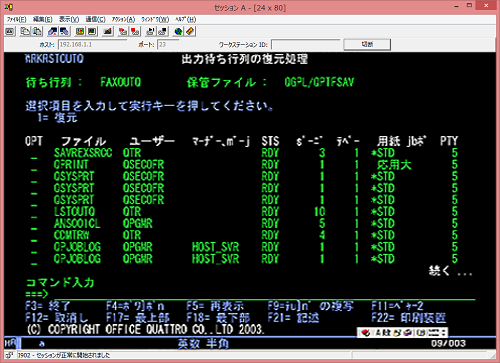Click the ホスト address field 192.168.1.1
500x363 pixels.
(x=92, y=45)
